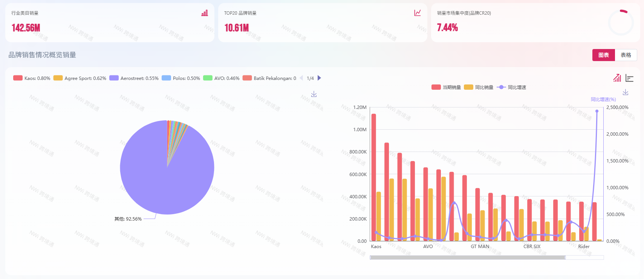The image size is (644, 279).
Task: Go to previous pie legend page
Action: 301,78
